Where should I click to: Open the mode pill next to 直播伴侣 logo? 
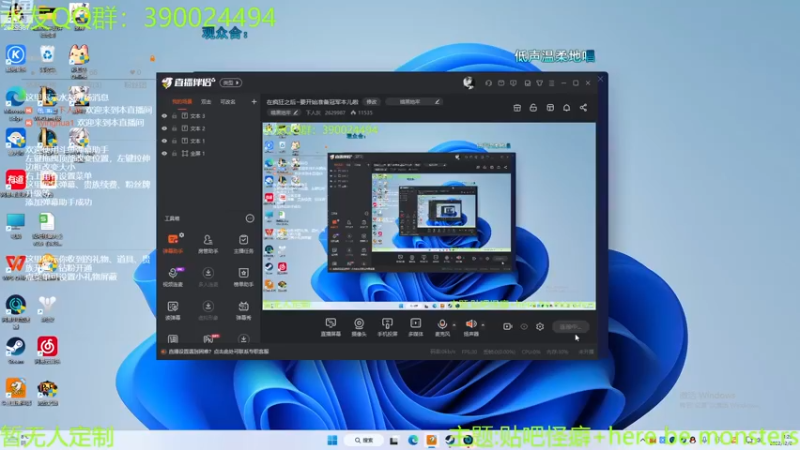point(231,83)
